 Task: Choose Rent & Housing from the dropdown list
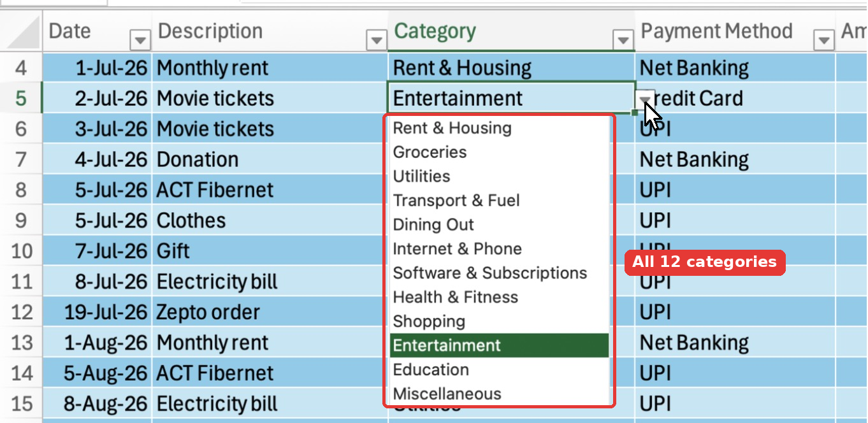[x=499, y=128]
